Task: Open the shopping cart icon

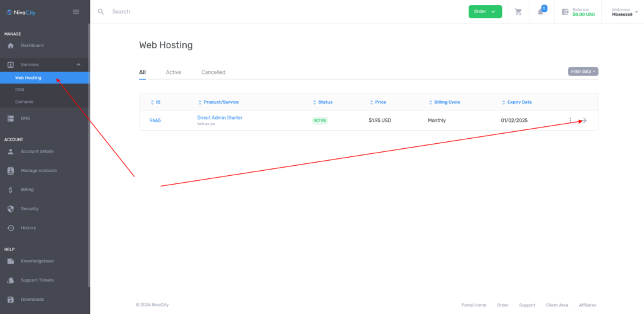Action: coord(518,12)
